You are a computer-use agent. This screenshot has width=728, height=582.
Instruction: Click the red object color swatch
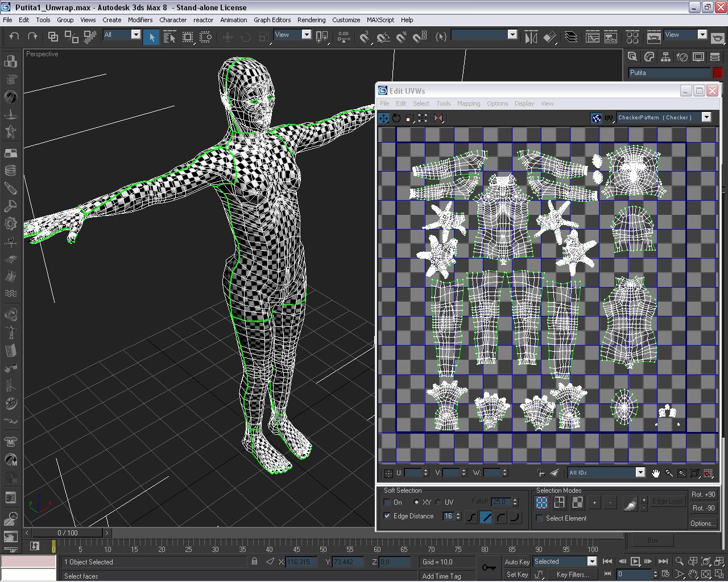pyautogui.click(x=718, y=73)
